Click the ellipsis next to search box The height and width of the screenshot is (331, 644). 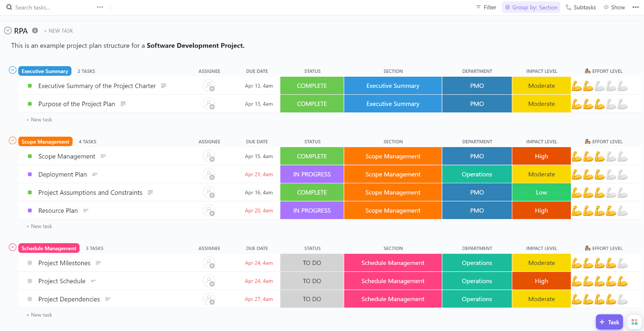coord(100,7)
